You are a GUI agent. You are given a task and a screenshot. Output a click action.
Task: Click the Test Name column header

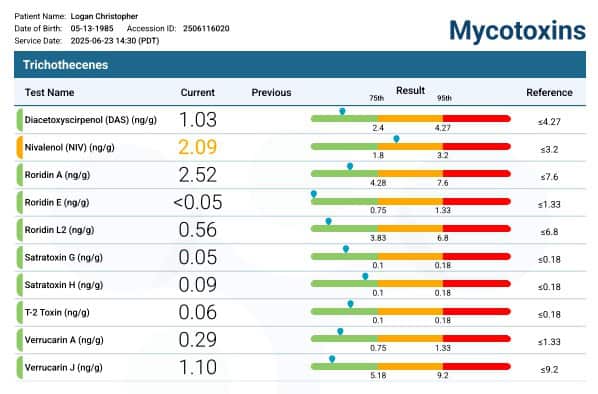tap(50, 92)
